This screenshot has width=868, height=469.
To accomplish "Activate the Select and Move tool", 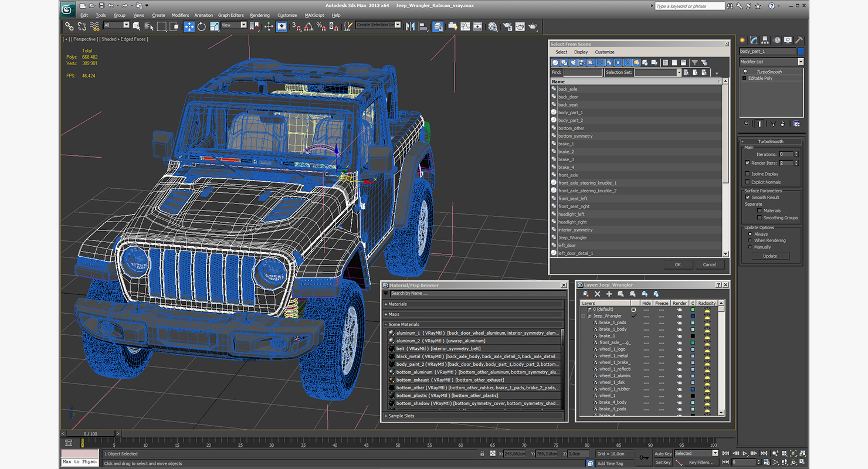I will [x=189, y=26].
